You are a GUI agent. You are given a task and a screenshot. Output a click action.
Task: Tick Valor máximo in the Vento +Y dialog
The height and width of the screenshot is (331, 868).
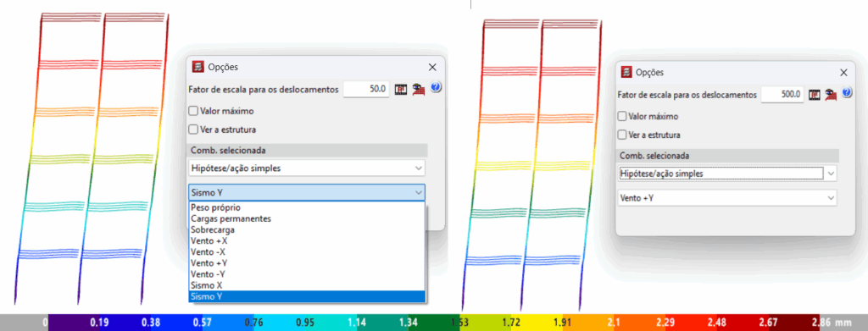[622, 117]
